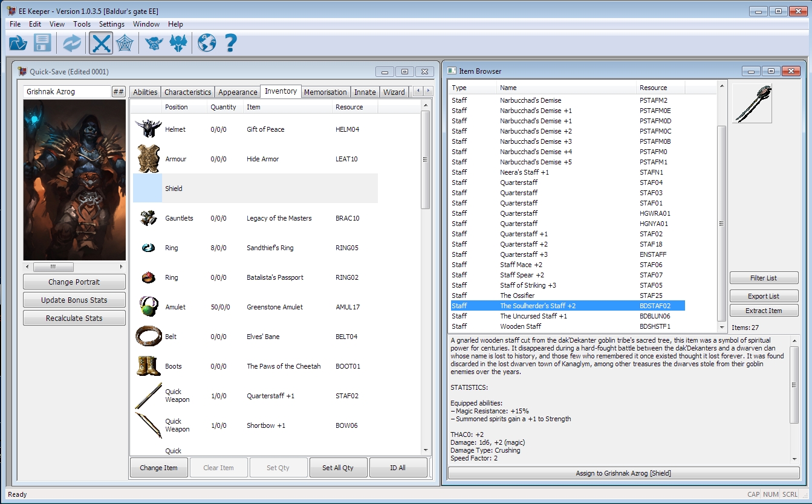Open the Settings menu
The image size is (812, 504).
pyautogui.click(x=112, y=24)
